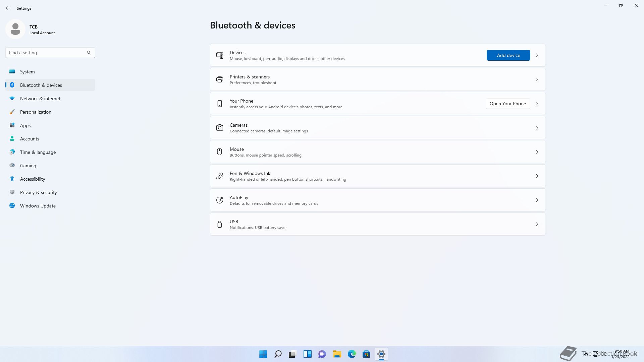Open Accessibility settings

click(50, 179)
